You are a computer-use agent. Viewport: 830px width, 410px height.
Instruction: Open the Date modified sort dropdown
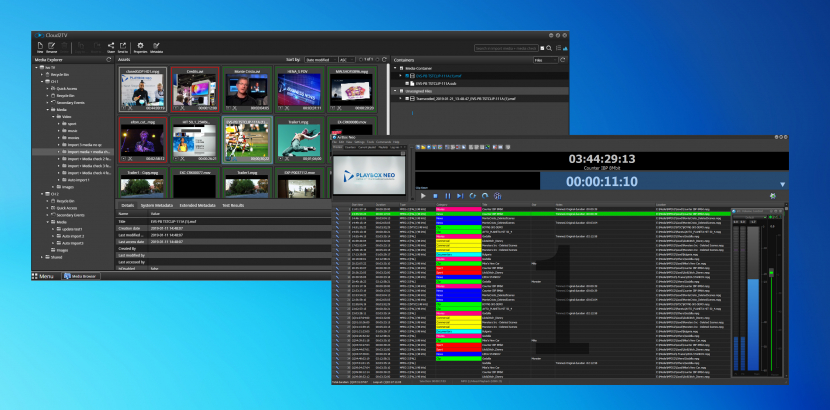pos(320,60)
